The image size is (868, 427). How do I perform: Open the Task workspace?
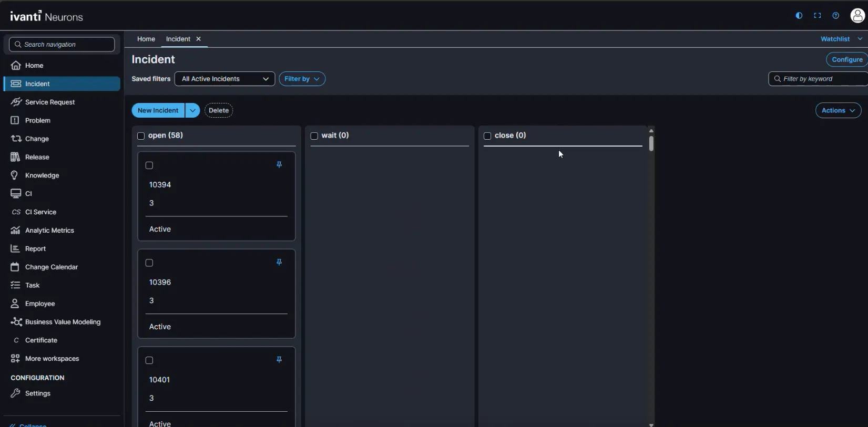pyautogui.click(x=62, y=285)
